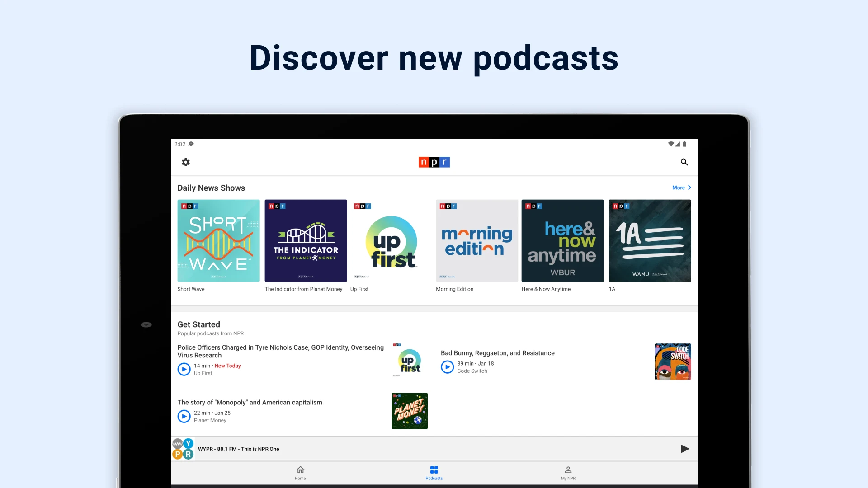The image size is (868, 488).
Task: Click the Get Started heading
Action: (198, 324)
